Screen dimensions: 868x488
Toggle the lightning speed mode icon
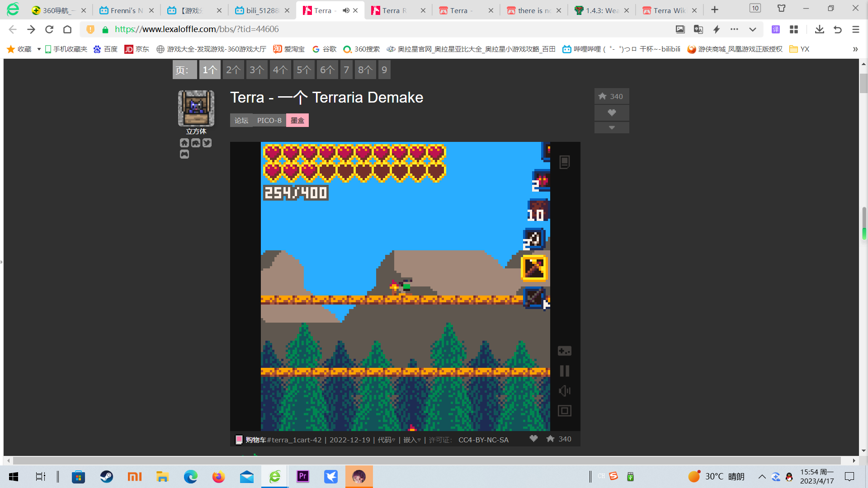(716, 29)
